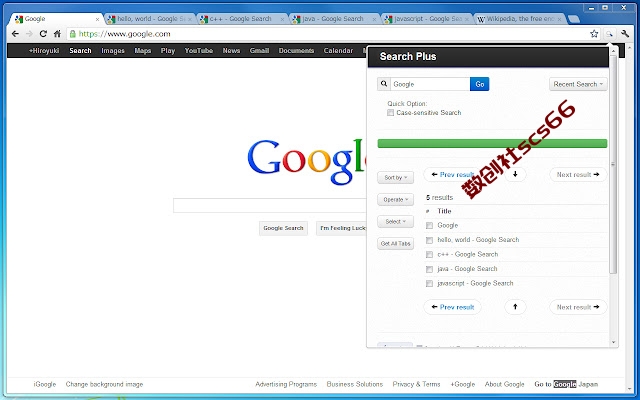Open the Select dropdown
Screen dimensions: 640x400
396,222
